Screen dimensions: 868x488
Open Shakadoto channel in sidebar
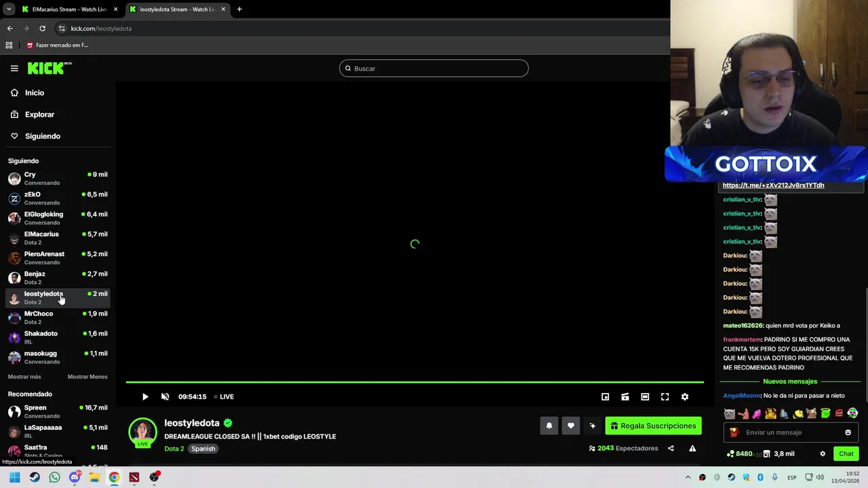point(58,338)
